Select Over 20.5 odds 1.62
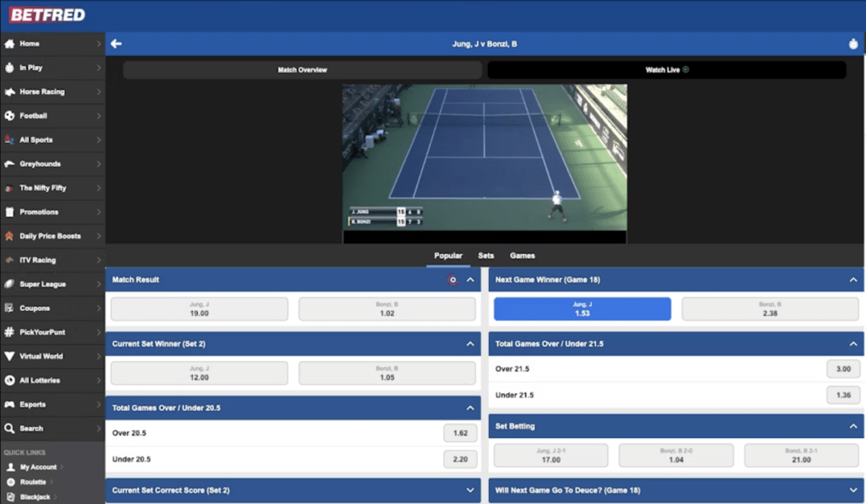866x504 pixels. 460,433
